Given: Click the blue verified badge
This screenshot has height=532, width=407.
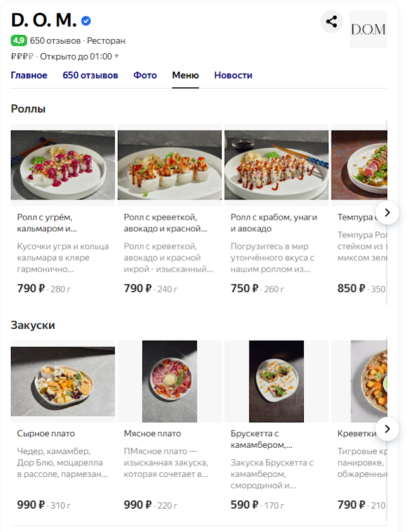Looking at the screenshot, I should [x=86, y=21].
